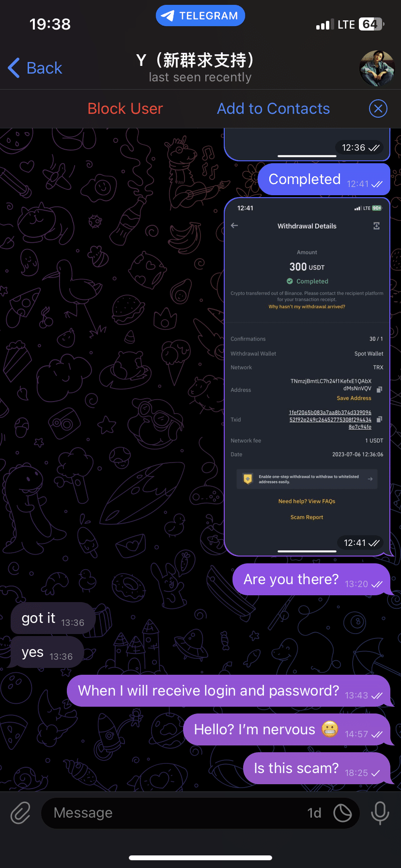Screen dimensions: 401x868
Task: Tap the Telegram pill at top of screen
Action: [x=200, y=15]
